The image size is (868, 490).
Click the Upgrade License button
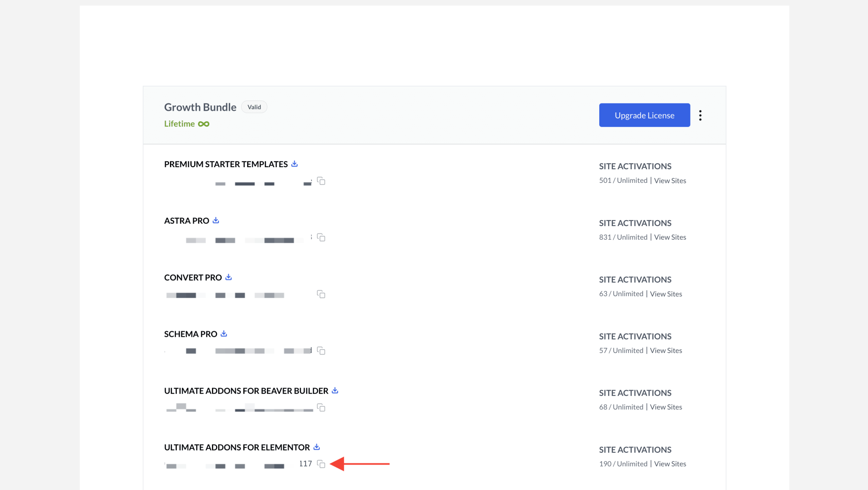(x=644, y=115)
